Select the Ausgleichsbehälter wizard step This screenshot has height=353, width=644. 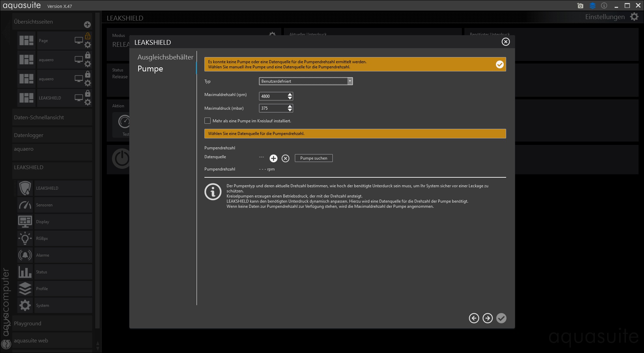(x=165, y=57)
